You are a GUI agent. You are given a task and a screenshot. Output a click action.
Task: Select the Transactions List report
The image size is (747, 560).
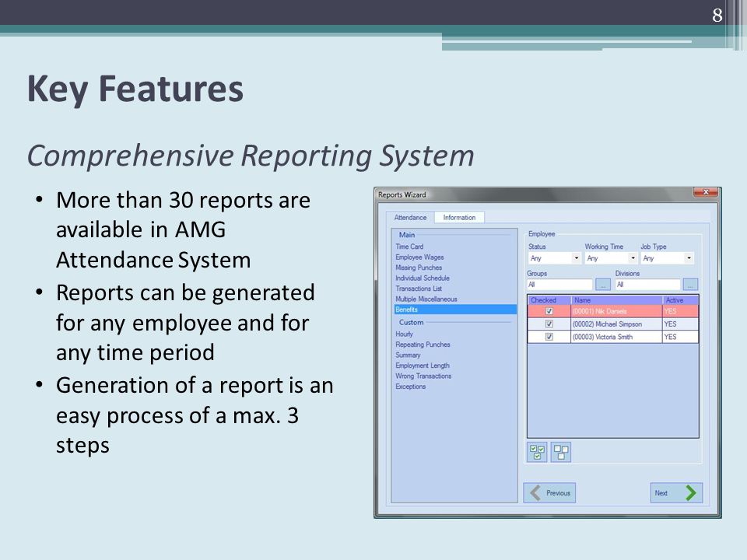pyautogui.click(x=419, y=289)
